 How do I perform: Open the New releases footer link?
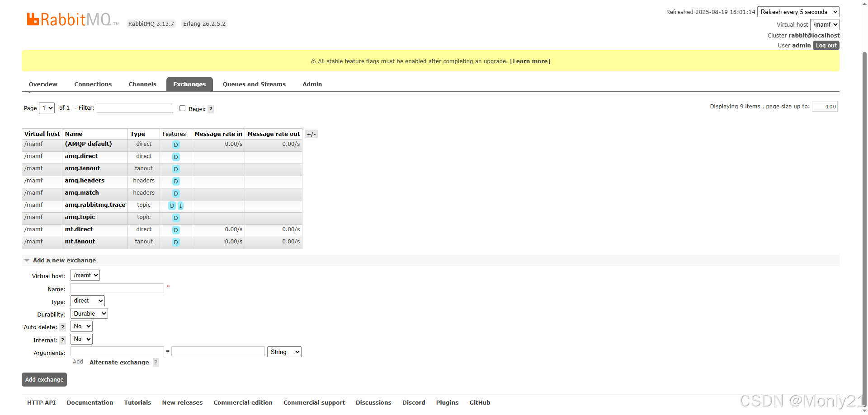click(x=182, y=403)
